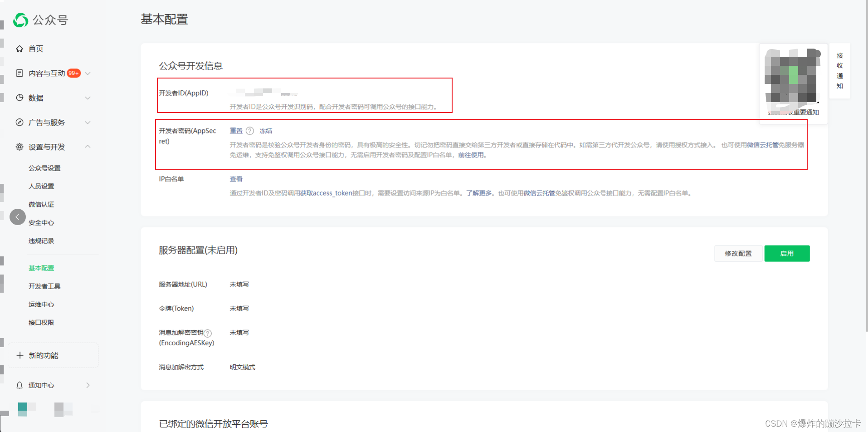Viewport: 868px width, 432px height.
Task: Click the green 启用 button
Action: point(787,254)
